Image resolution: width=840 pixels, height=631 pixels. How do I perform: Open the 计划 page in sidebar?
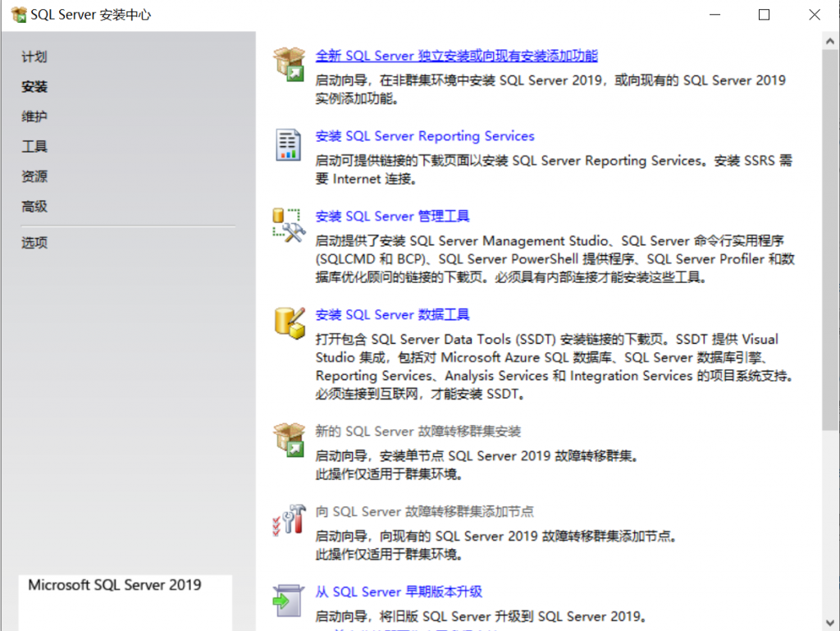tap(34, 57)
